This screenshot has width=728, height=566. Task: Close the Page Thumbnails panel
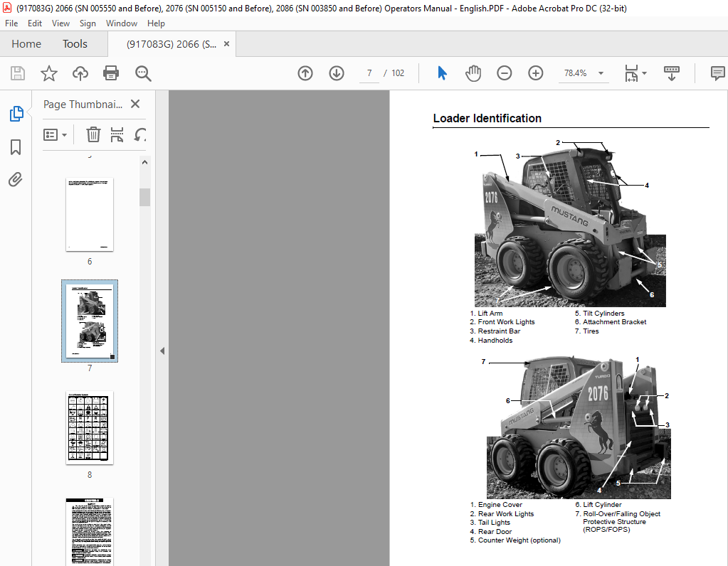(x=135, y=104)
